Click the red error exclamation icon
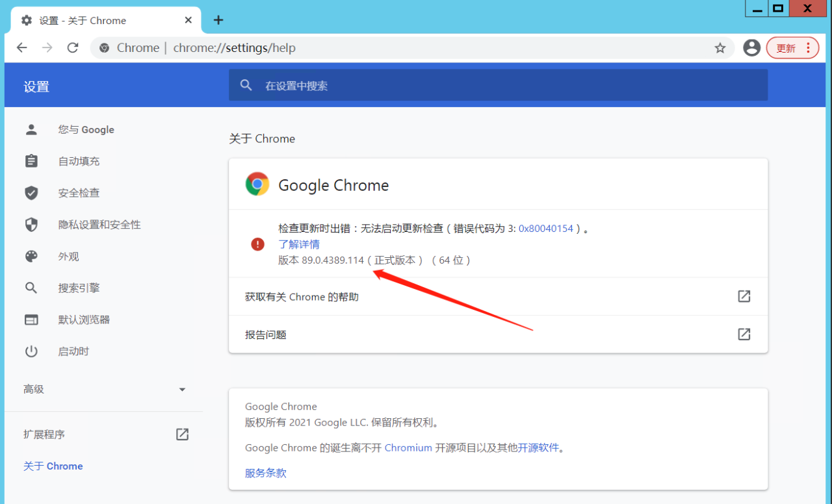This screenshot has height=504, width=832. (258, 244)
